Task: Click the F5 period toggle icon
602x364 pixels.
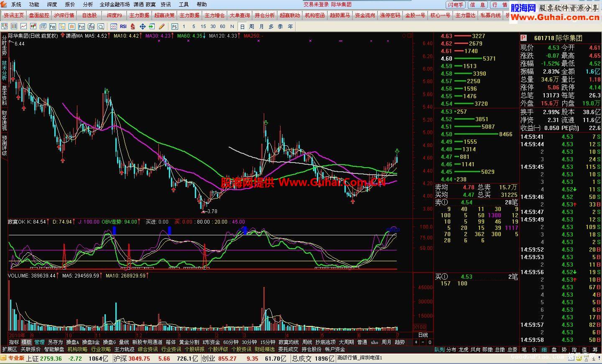Action: tap(174, 26)
